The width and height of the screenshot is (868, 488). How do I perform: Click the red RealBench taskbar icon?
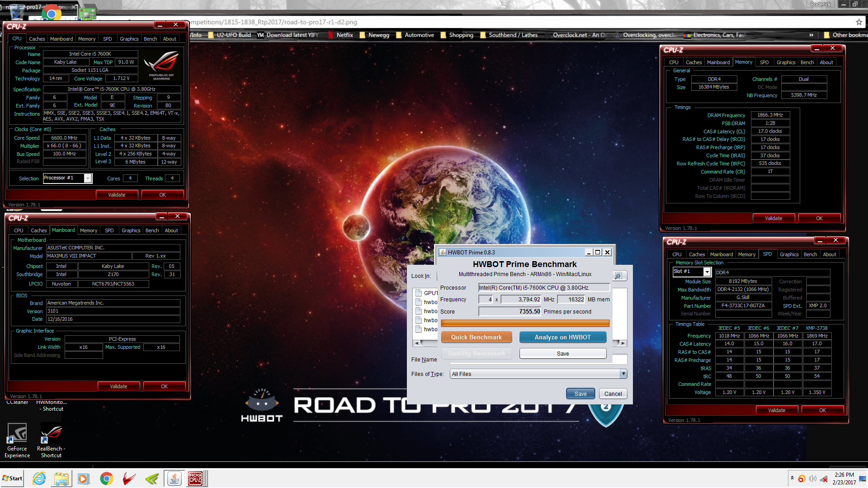[x=129, y=479]
